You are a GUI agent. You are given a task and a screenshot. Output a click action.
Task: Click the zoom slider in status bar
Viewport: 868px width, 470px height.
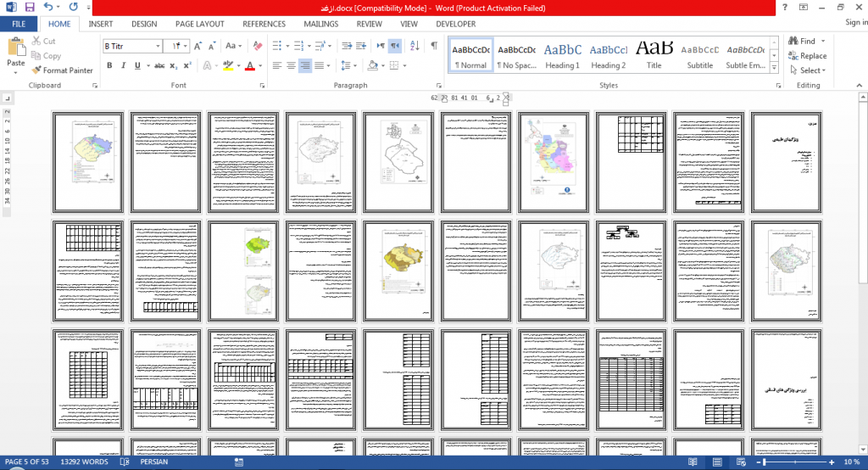(x=795, y=462)
